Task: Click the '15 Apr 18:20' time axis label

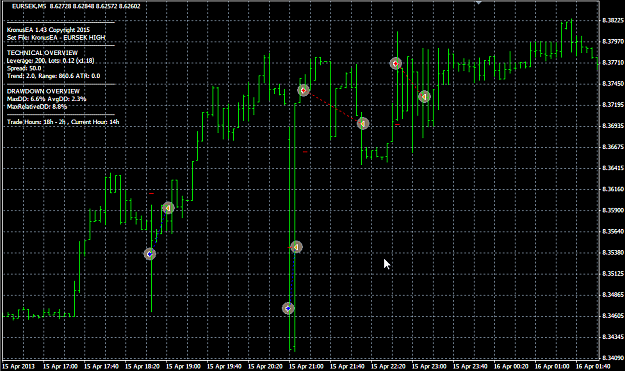Action: (x=142, y=366)
